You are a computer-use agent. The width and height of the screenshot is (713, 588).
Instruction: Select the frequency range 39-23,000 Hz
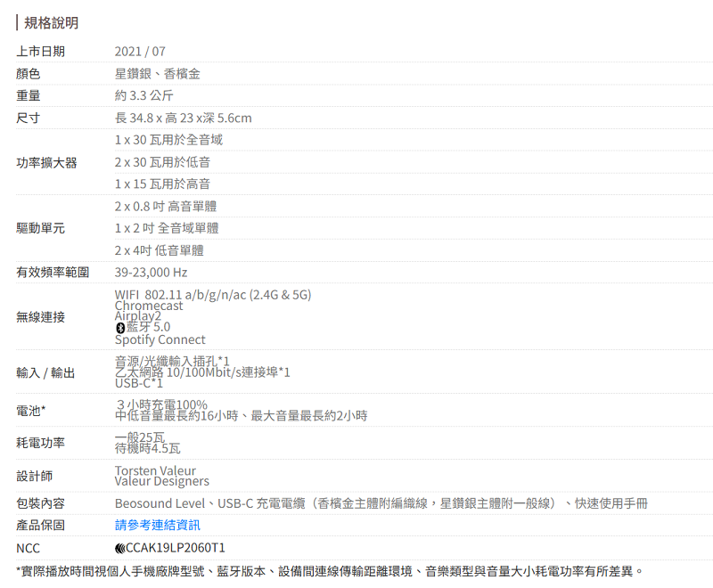tap(151, 272)
